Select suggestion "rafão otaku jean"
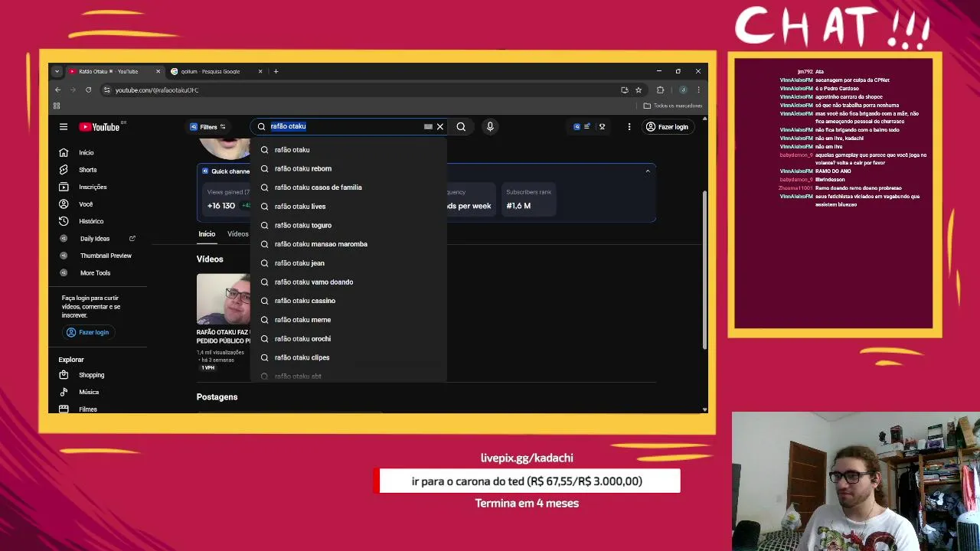 pyautogui.click(x=348, y=263)
